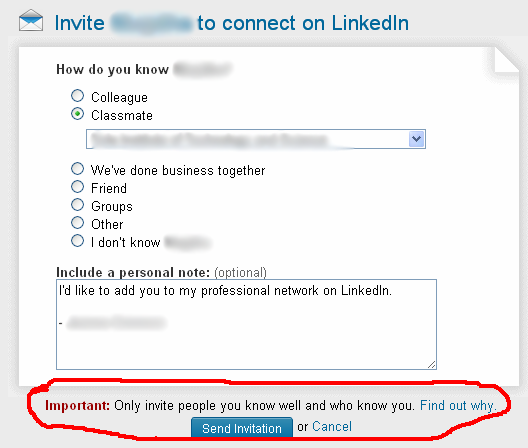Choose We've done business together option
This screenshot has width=528, height=448.
77,169
